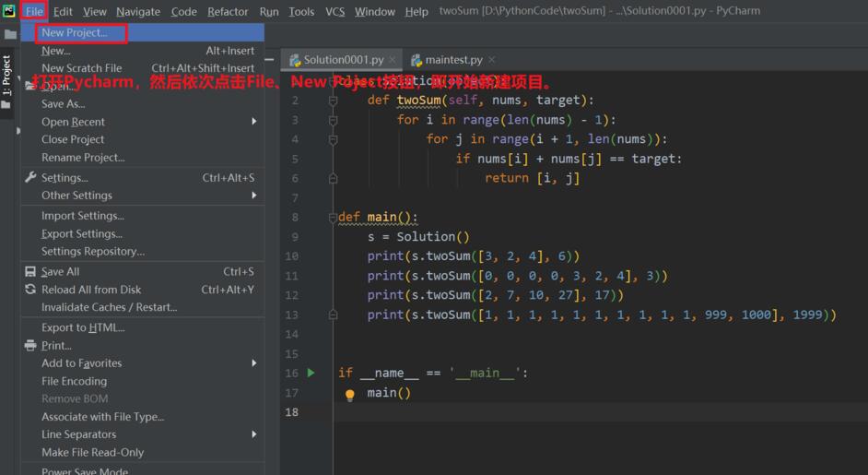Open the File menu
868x475 pixels.
(34, 11)
